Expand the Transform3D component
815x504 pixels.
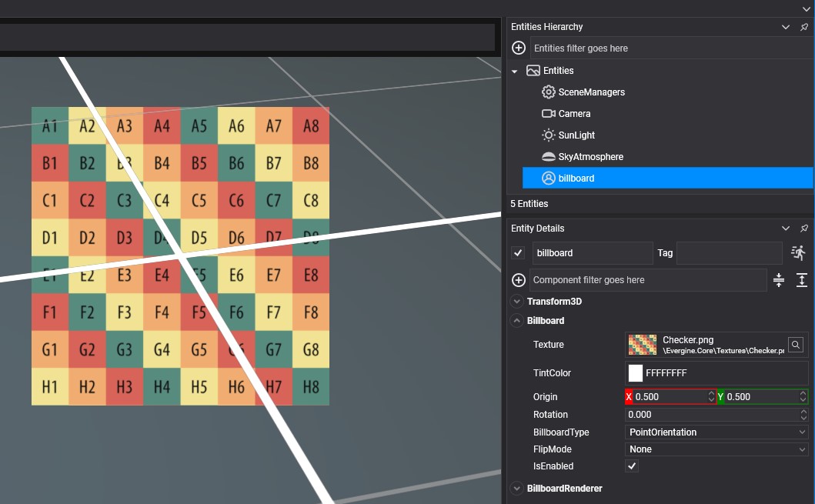click(518, 302)
